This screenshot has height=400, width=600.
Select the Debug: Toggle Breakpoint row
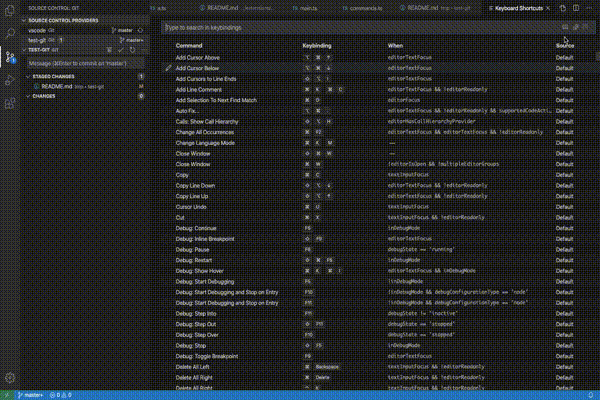[x=379, y=356]
